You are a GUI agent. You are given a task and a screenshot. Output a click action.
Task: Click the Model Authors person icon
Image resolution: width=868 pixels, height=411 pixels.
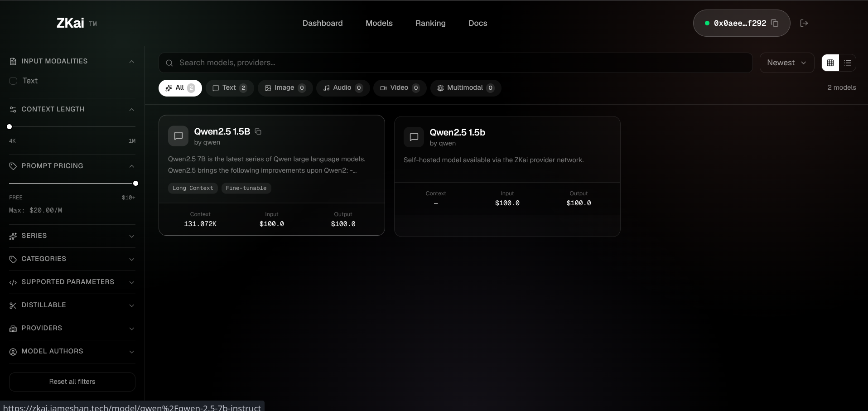click(13, 352)
